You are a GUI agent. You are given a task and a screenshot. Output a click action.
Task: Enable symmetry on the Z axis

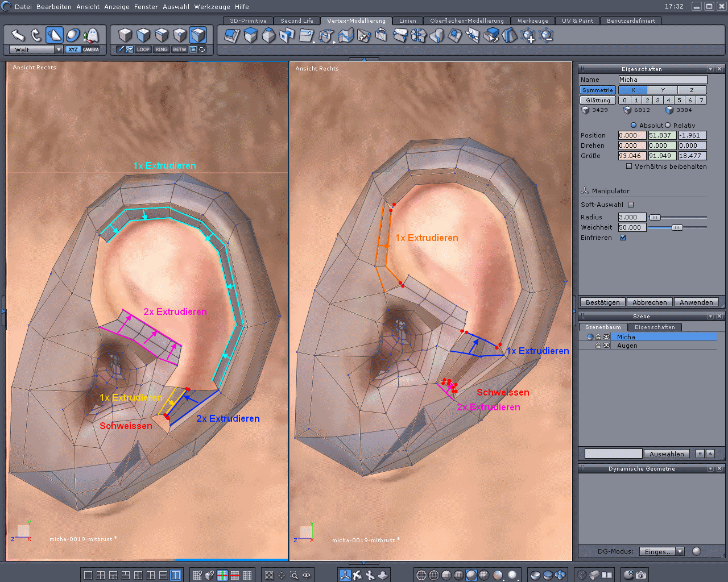click(692, 90)
